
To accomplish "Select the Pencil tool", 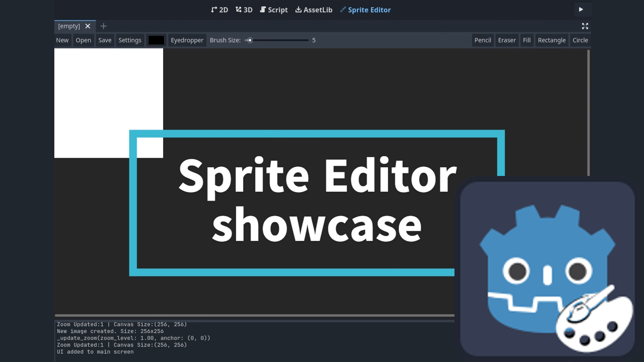I will (x=483, y=40).
